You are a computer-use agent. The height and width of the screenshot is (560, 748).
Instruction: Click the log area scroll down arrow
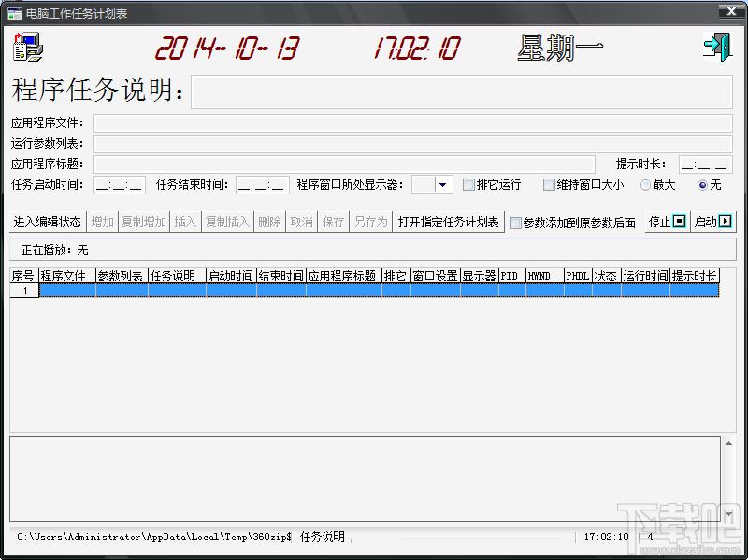[x=728, y=514]
